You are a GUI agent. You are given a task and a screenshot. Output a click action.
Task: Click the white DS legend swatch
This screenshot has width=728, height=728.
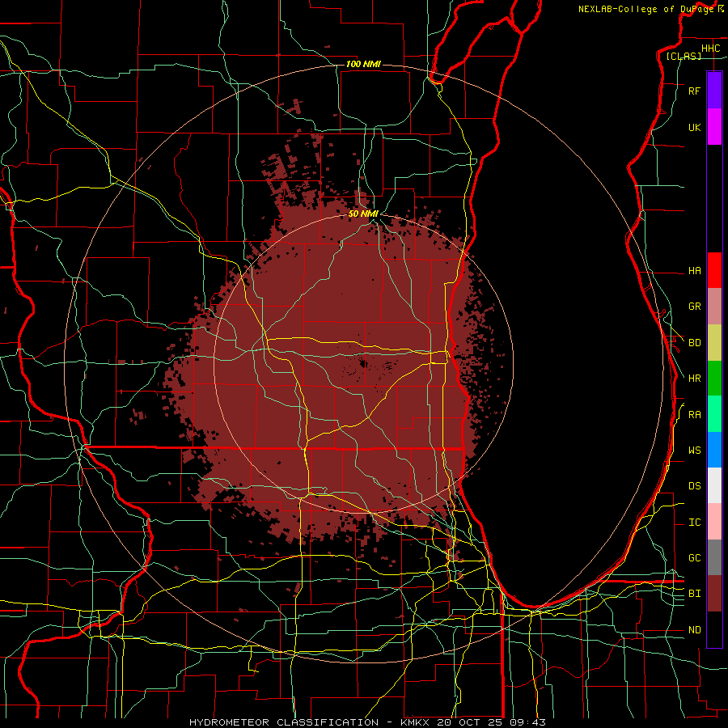tap(714, 485)
